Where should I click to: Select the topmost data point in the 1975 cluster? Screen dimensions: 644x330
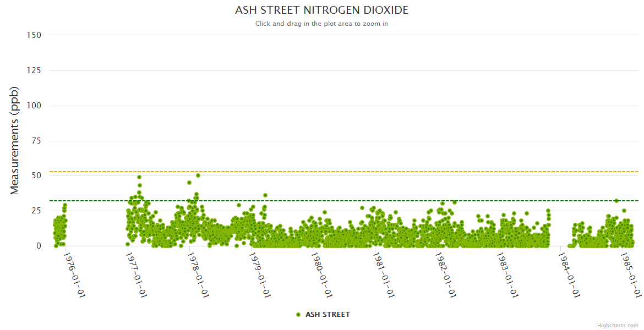tap(64, 205)
